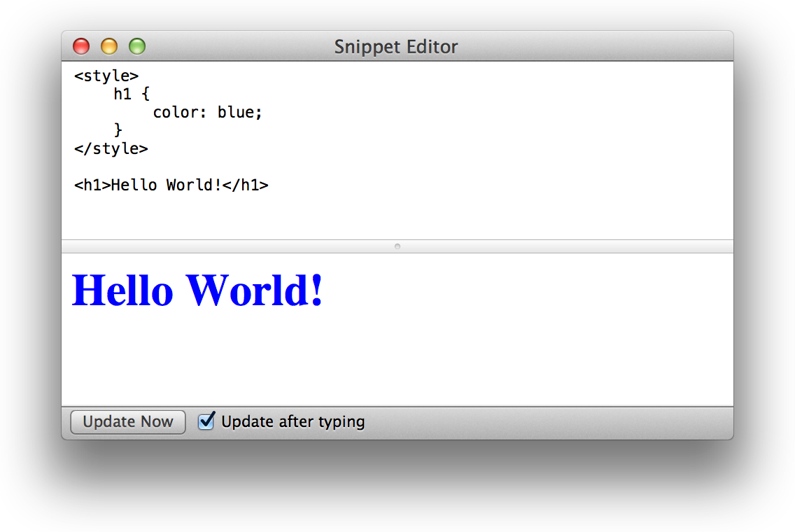Close the Snippet Editor window
795x532 pixels.
pyautogui.click(x=82, y=47)
